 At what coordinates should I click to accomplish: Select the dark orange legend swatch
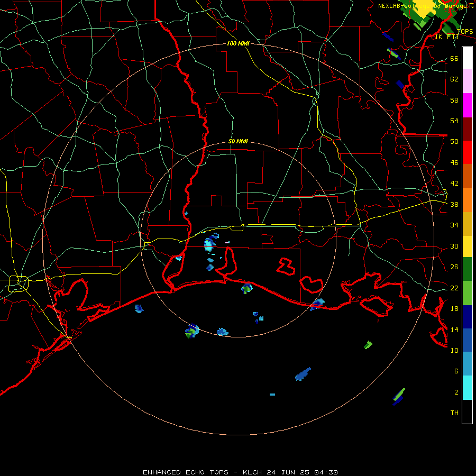[467, 176]
